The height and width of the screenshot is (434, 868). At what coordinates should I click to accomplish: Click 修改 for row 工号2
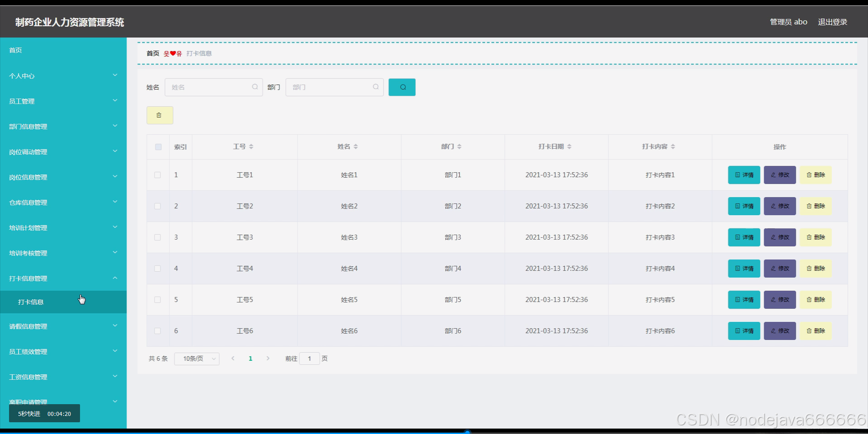click(780, 206)
